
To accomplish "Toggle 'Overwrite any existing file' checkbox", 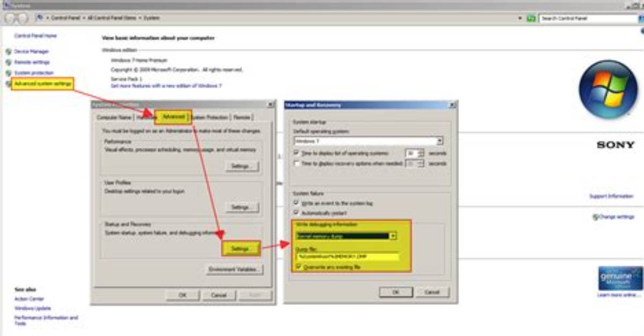I will (299, 266).
